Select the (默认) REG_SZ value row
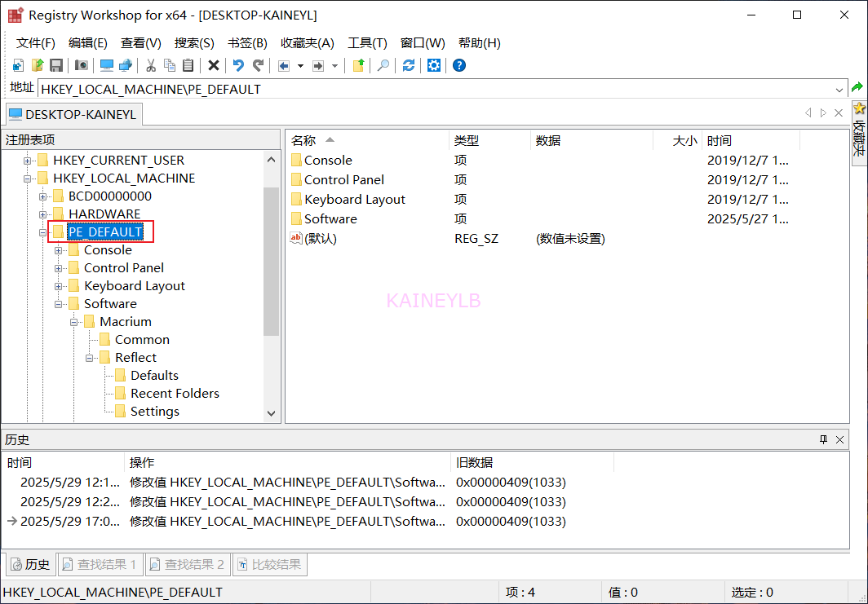The image size is (868, 604). [x=567, y=238]
